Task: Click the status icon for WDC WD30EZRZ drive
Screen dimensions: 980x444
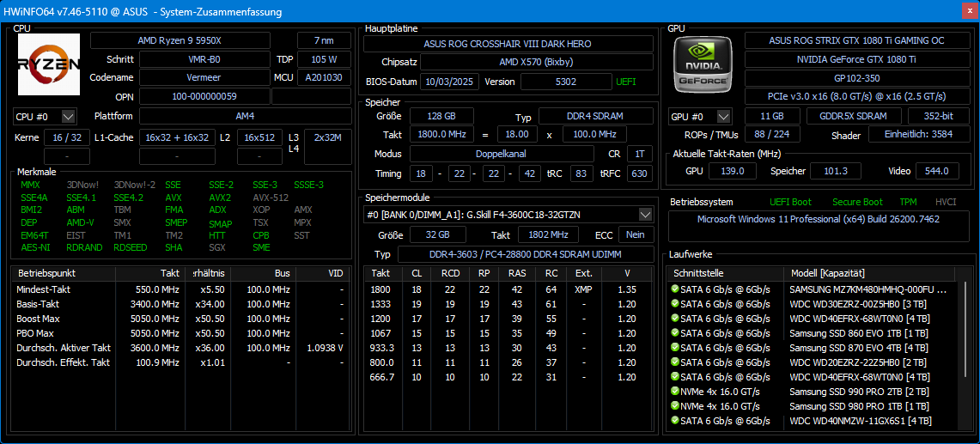Action: coord(675,304)
